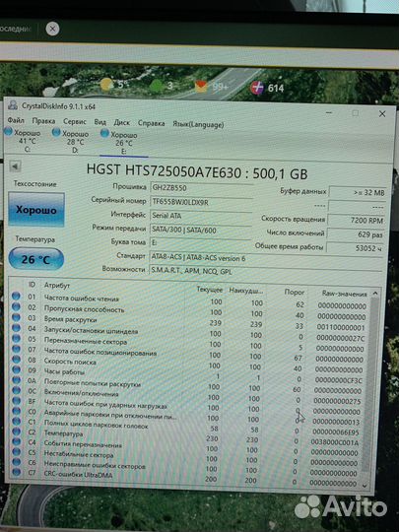The image size is (399, 532).
Task: Click the Порог column header
Action: click(295, 292)
